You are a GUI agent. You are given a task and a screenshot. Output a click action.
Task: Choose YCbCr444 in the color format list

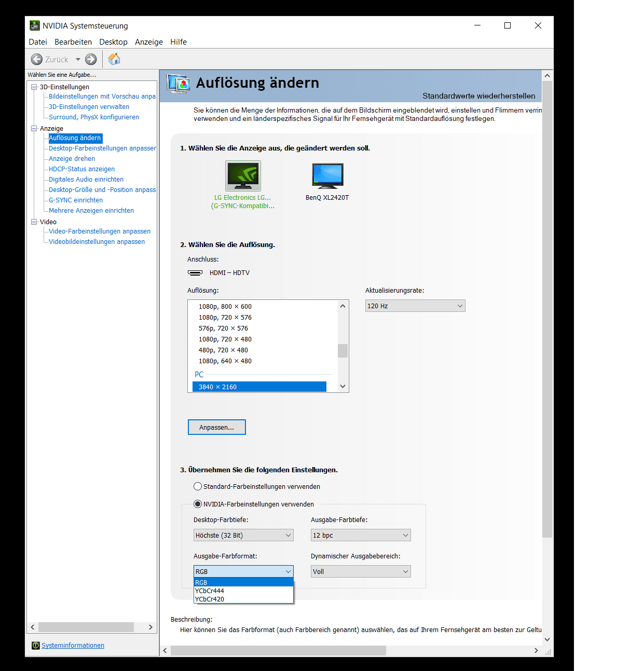pos(243,591)
